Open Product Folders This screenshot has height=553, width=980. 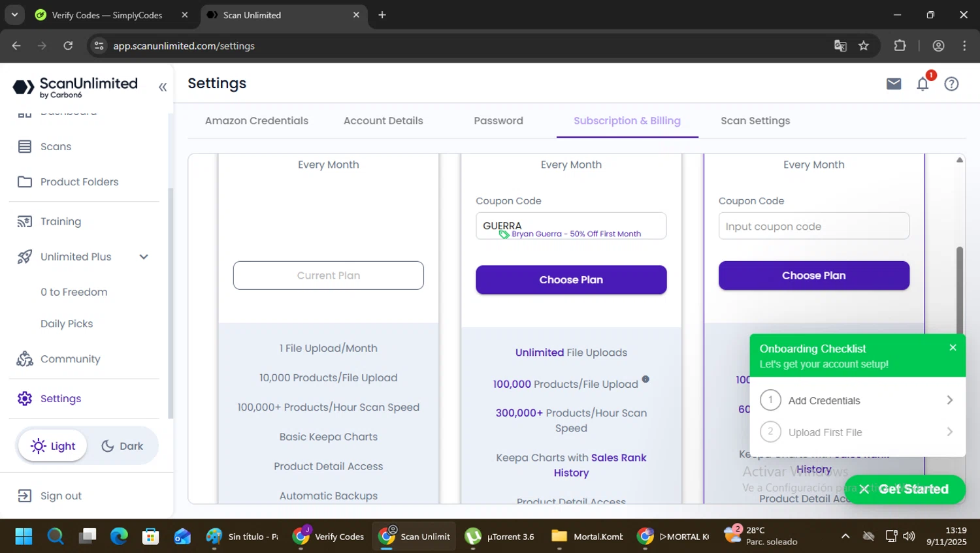tap(68, 182)
